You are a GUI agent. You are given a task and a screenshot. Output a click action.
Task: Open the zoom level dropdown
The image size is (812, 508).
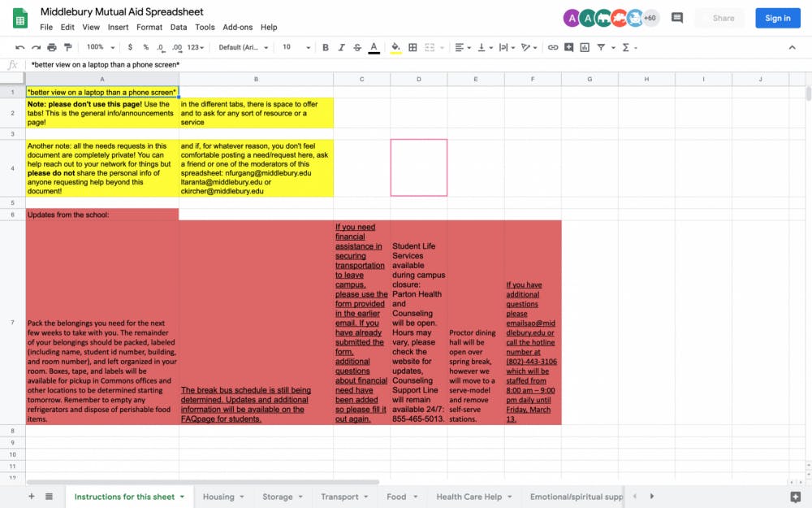click(x=100, y=48)
